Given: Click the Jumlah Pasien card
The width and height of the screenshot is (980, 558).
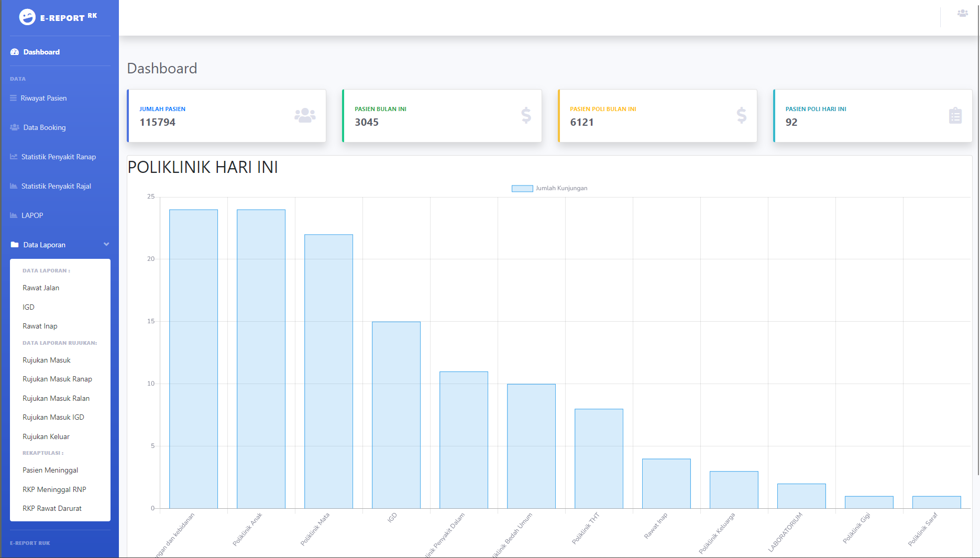Looking at the screenshot, I should [226, 116].
